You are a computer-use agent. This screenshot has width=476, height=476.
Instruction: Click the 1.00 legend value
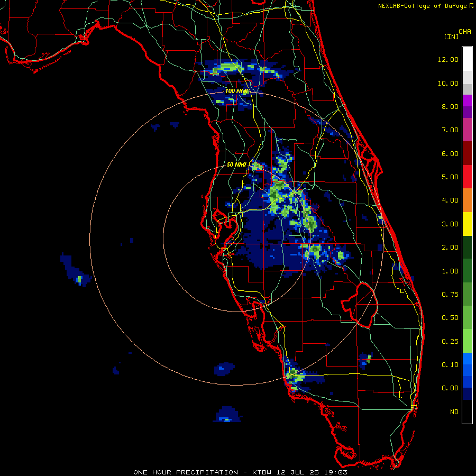tap(450, 271)
